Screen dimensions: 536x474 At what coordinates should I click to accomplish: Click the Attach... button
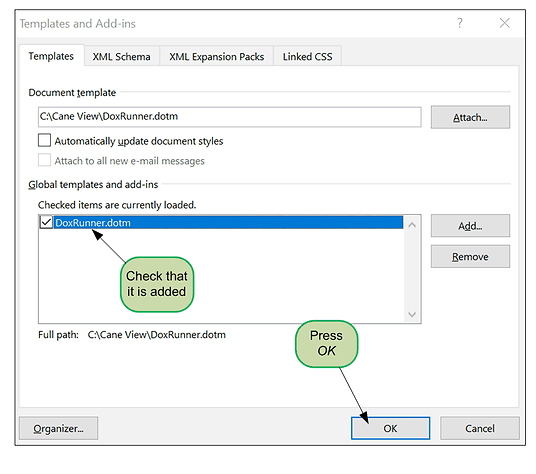[x=470, y=117]
